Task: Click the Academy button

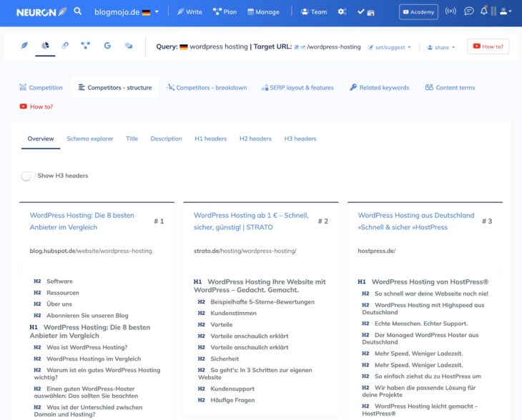Action: click(x=418, y=12)
